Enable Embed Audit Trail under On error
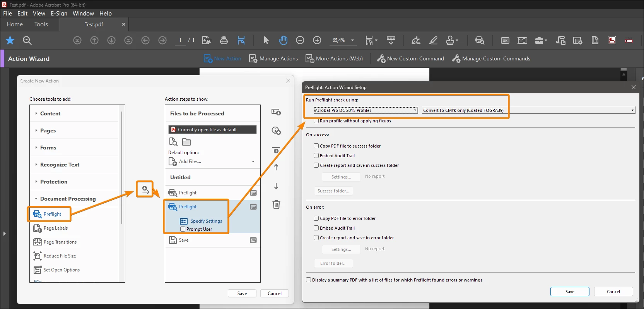Image resolution: width=644 pixels, height=309 pixels. [x=316, y=228]
